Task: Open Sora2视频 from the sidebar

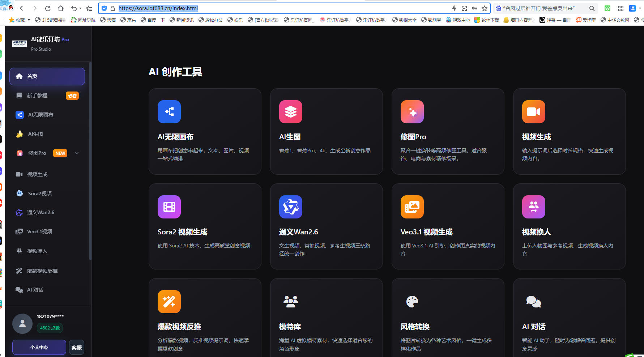Action: pos(47,194)
